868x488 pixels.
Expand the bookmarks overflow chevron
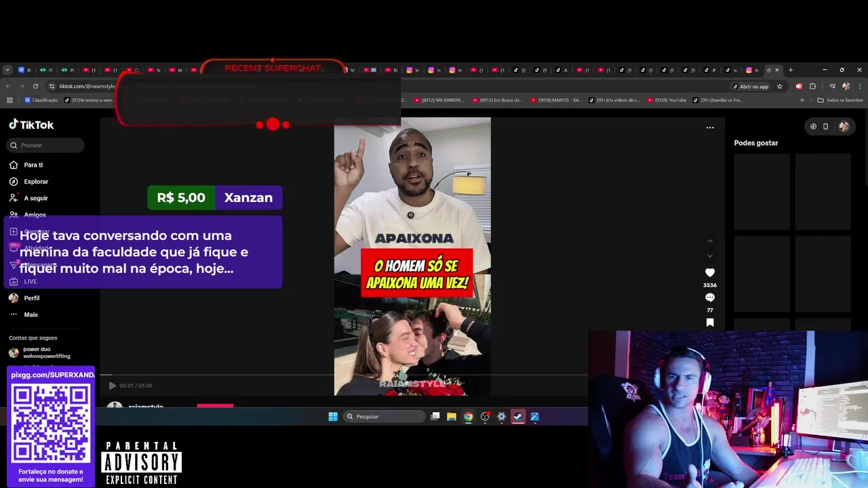click(x=802, y=100)
